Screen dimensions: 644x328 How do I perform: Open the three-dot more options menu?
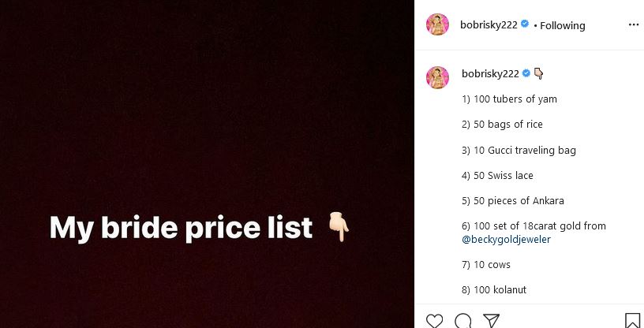pyautogui.click(x=634, y=24)
